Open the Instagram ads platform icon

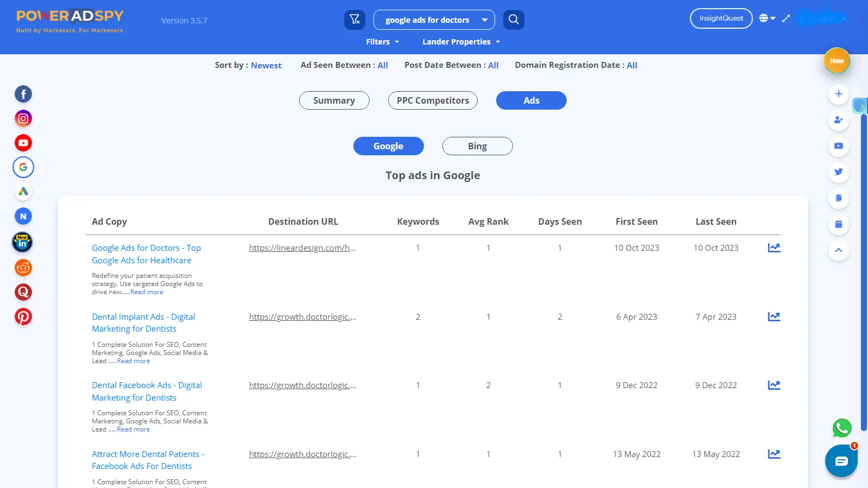[23, 118]
